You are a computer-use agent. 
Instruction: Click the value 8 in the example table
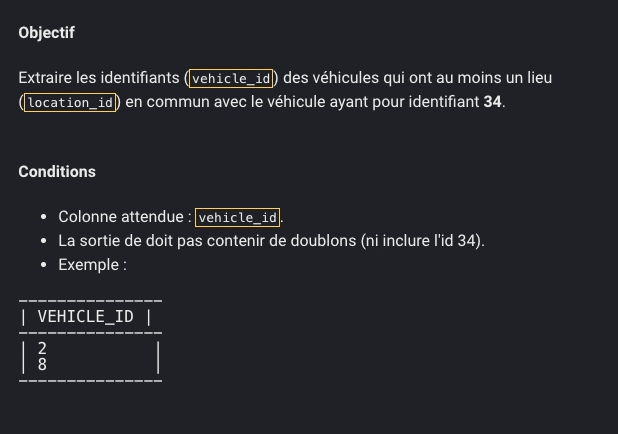point(42,365)
